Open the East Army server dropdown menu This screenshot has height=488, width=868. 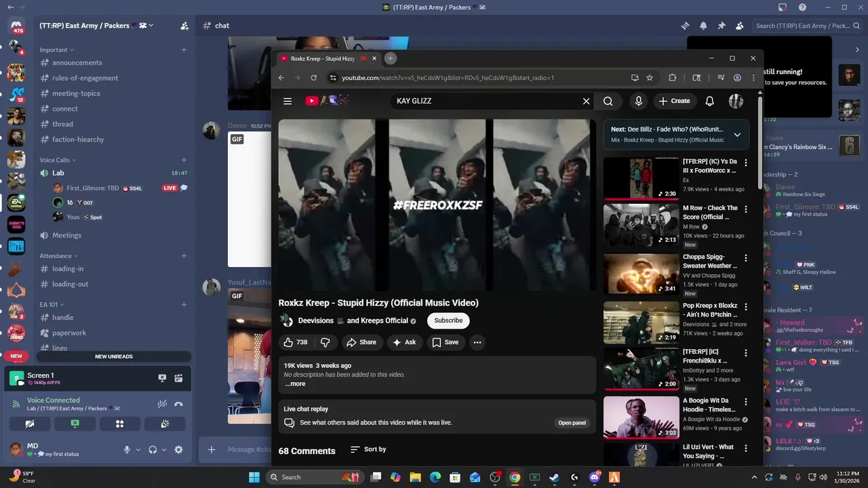click(96, 26)
